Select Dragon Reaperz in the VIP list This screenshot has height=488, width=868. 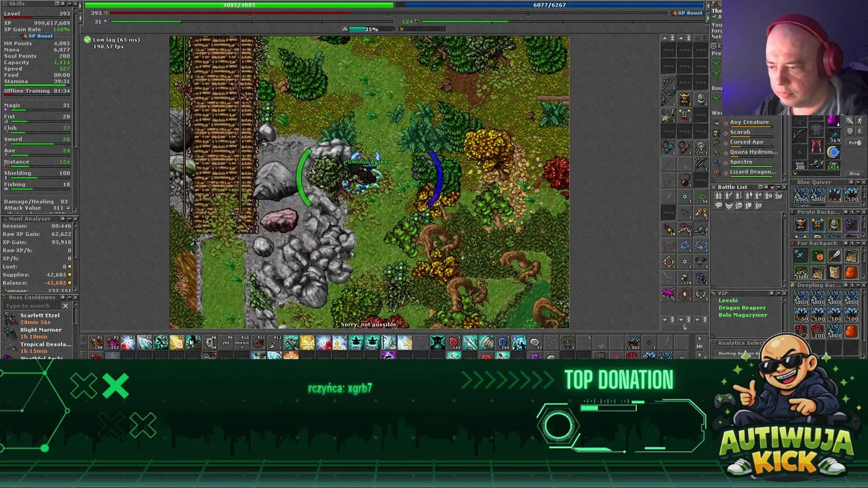coord(742,308)
